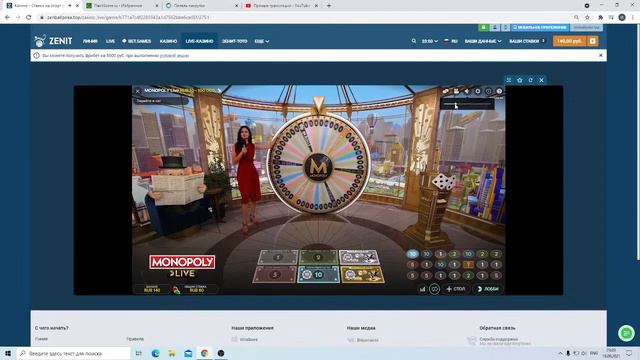Reload the game with refresh icon

(x=531, y=80)
